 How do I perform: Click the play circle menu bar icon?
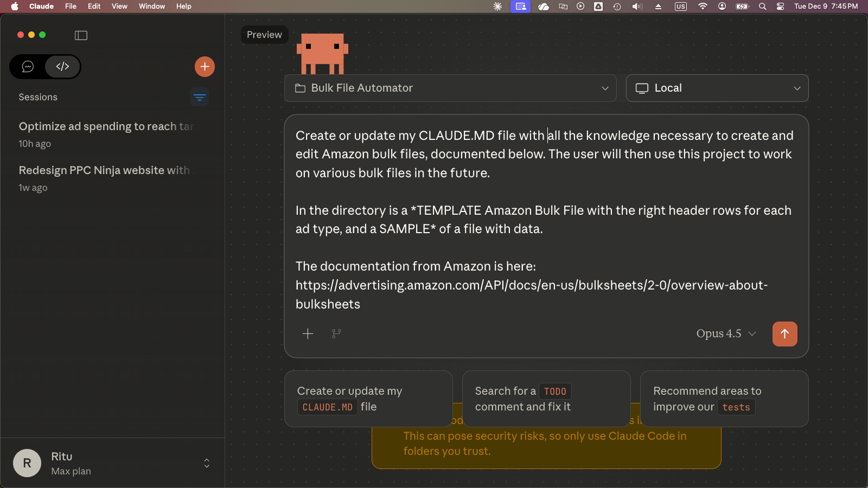click(580, 7)
